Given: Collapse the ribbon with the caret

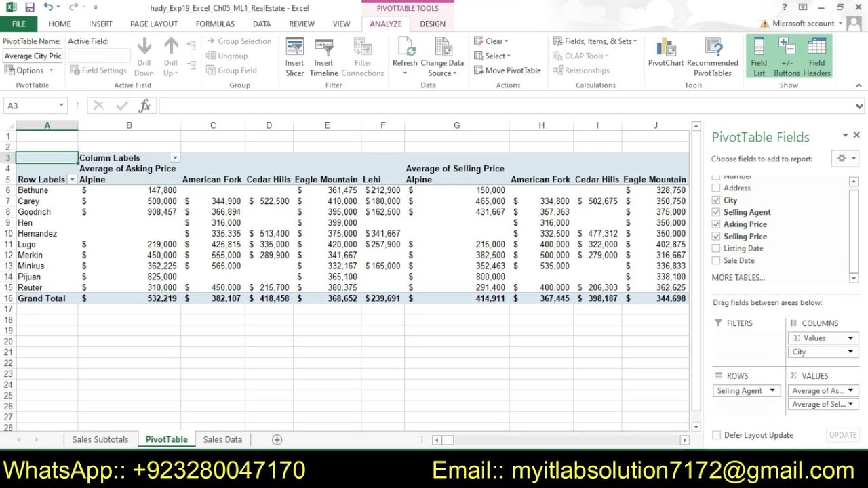Looking at the screenshot, I should 859,85.
